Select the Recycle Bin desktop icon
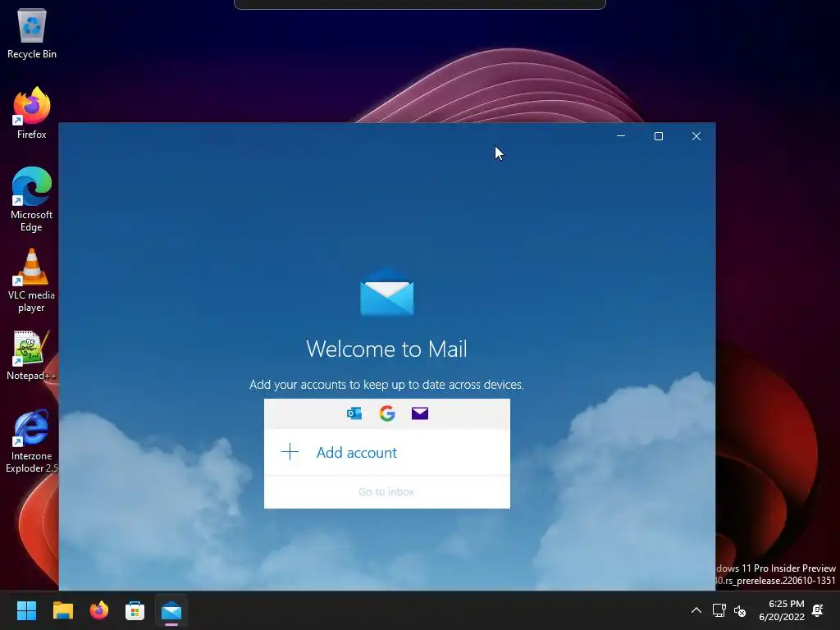Screen dimensions: 840x630 click(x=32, y=33)
